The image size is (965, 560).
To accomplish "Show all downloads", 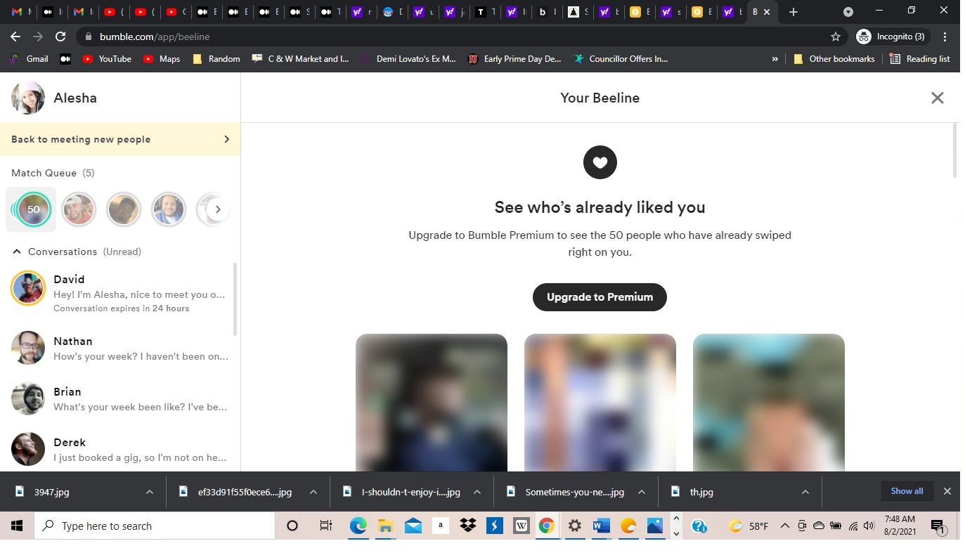I will pos(907,491).
